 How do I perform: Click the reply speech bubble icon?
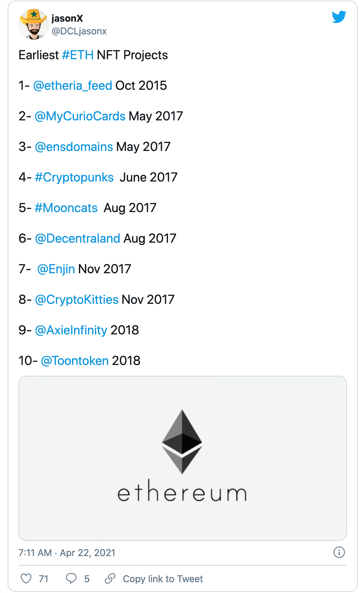click(71, 578)
